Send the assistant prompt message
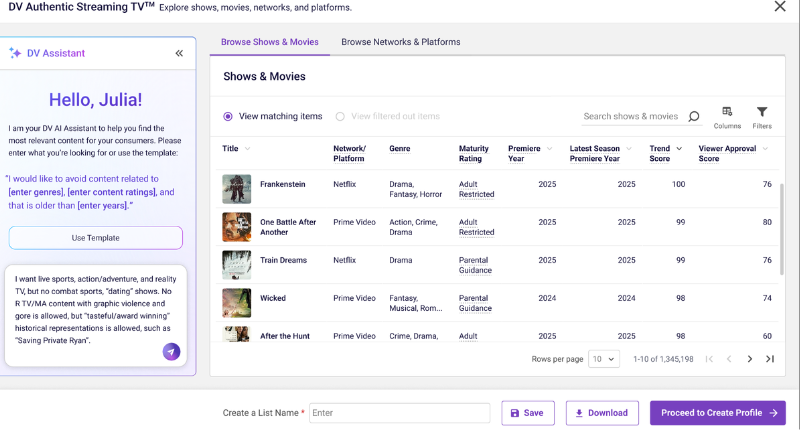 coord(171,351)
